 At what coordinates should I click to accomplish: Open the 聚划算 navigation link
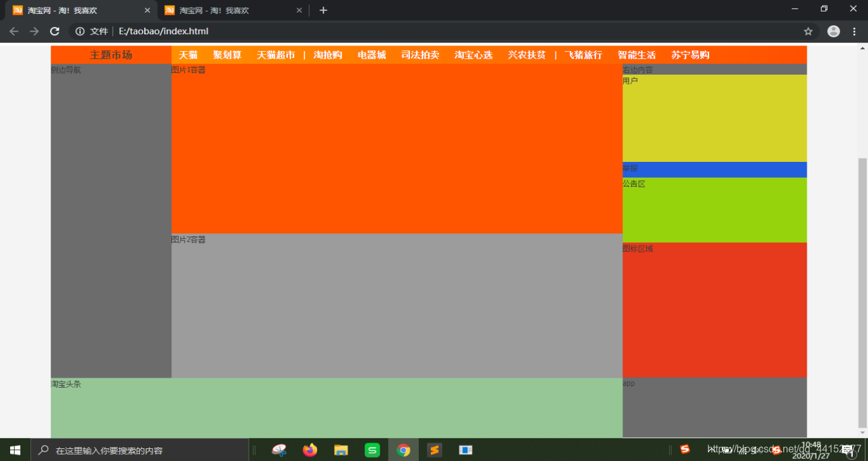point(227,55)
